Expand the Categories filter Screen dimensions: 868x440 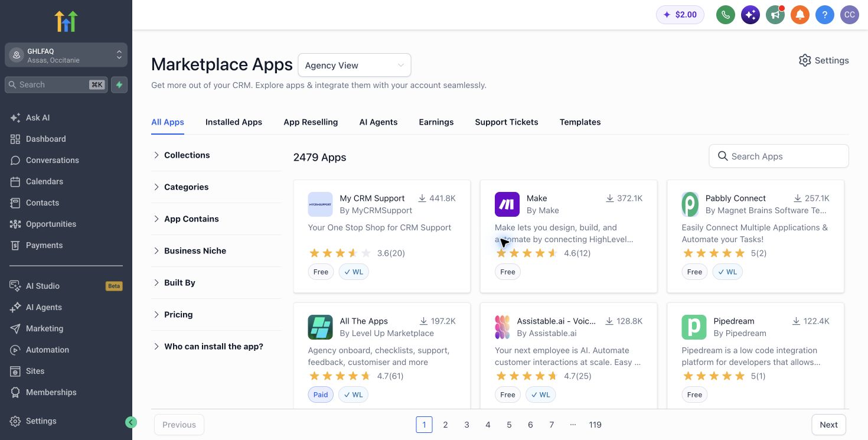tap(216, 187)
